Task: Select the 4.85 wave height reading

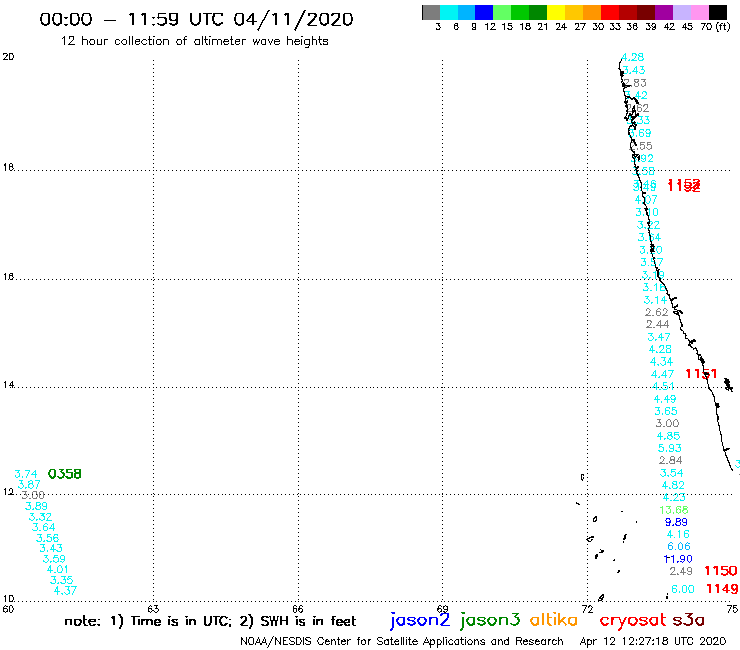Action: click(668, 436)
